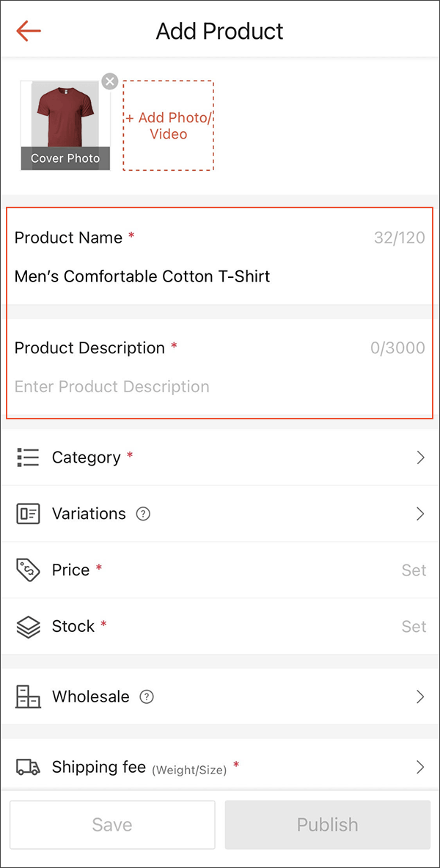This screenshot has height=868, width=440.
Task: Click the Variations form icon
Action: (x=27, y=513)
